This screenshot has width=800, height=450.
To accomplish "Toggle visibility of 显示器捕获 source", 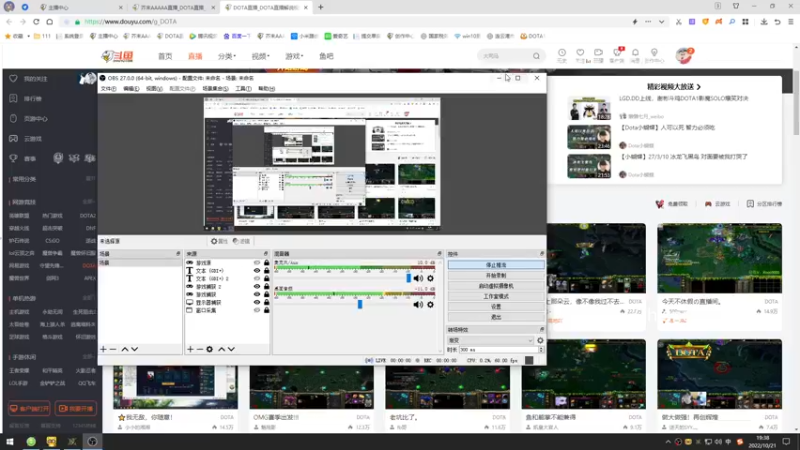I will tap(257, 303).
